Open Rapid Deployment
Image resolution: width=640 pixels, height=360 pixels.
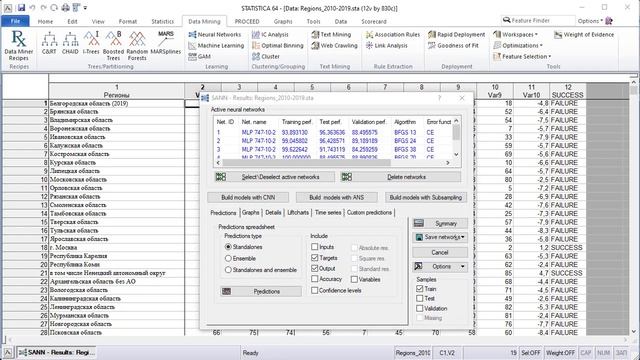point(457,35)
